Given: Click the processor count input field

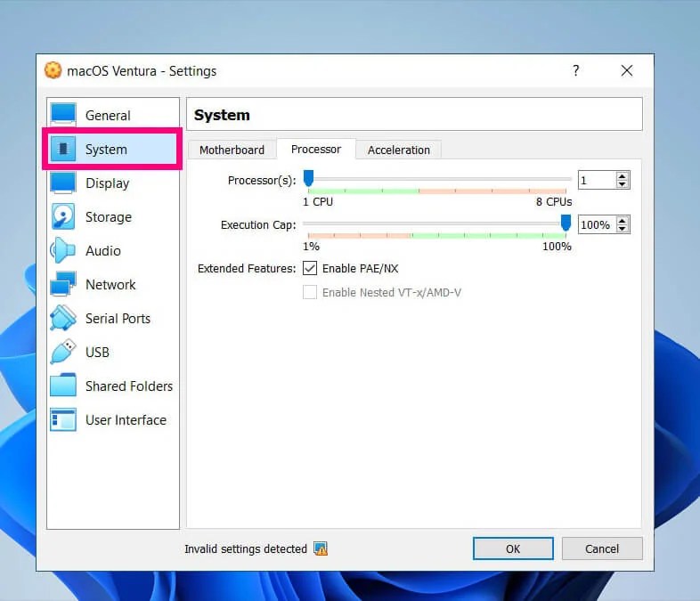Looking at the screenshot, I should pyautogui.click(x=597, y=180).
